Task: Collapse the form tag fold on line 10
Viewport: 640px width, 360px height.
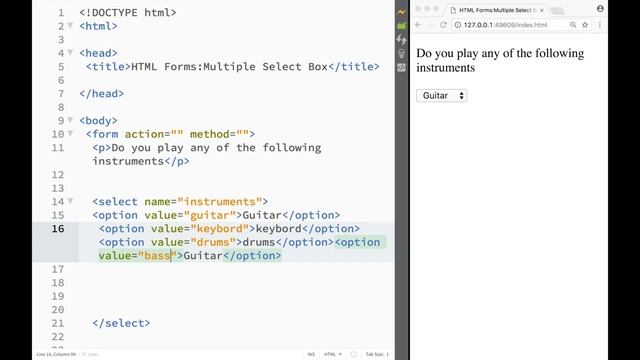Action: point(70,133)
